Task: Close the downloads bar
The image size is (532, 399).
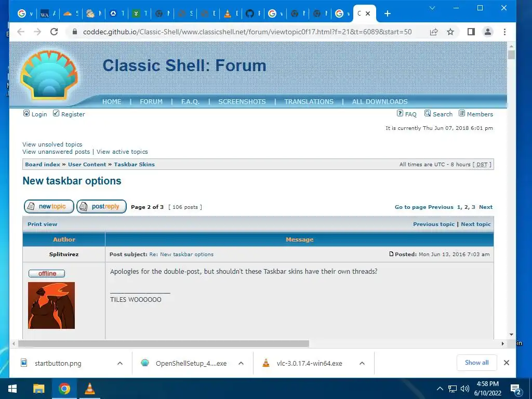Action: [x=507, y=363]
